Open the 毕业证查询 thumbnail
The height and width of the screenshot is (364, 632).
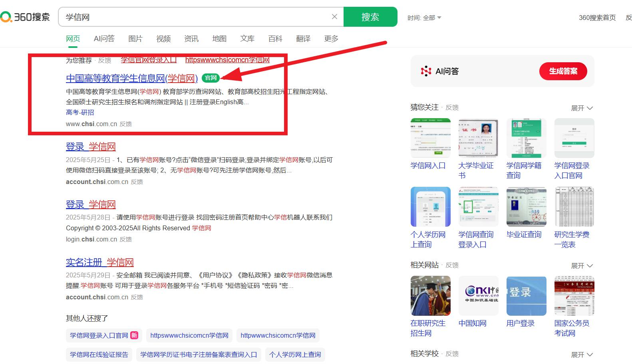pyautogui.click(x=527, y=207)
